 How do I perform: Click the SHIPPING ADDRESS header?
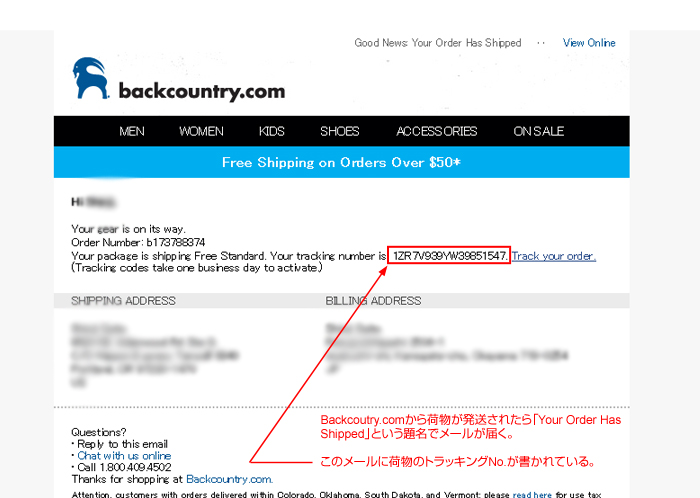123,301
